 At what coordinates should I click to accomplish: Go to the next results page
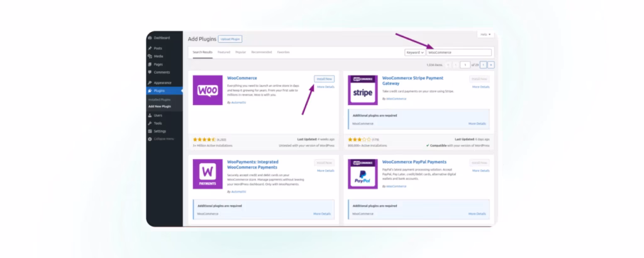[484, 65]
